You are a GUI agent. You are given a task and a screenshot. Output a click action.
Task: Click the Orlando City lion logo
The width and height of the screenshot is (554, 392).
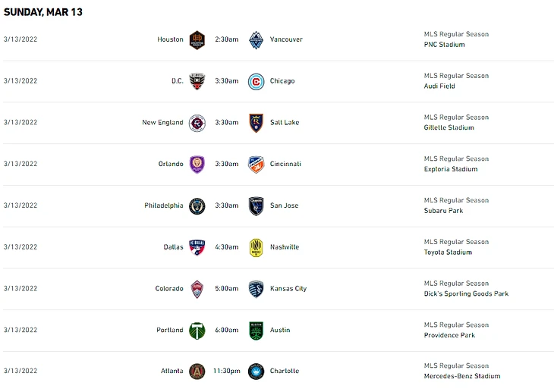coord(197,165)
